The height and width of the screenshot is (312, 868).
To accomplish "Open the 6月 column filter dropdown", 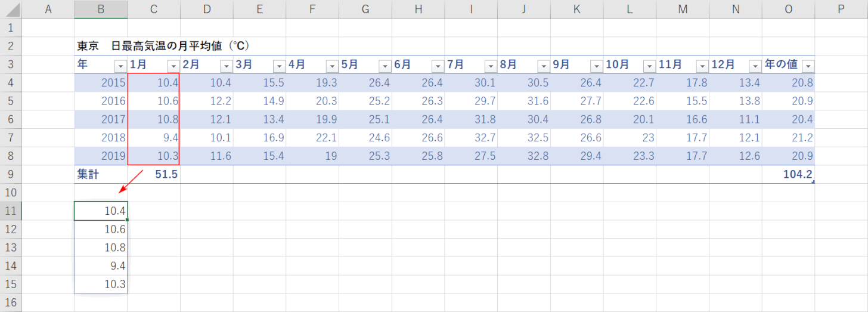I will coord(438,66).
